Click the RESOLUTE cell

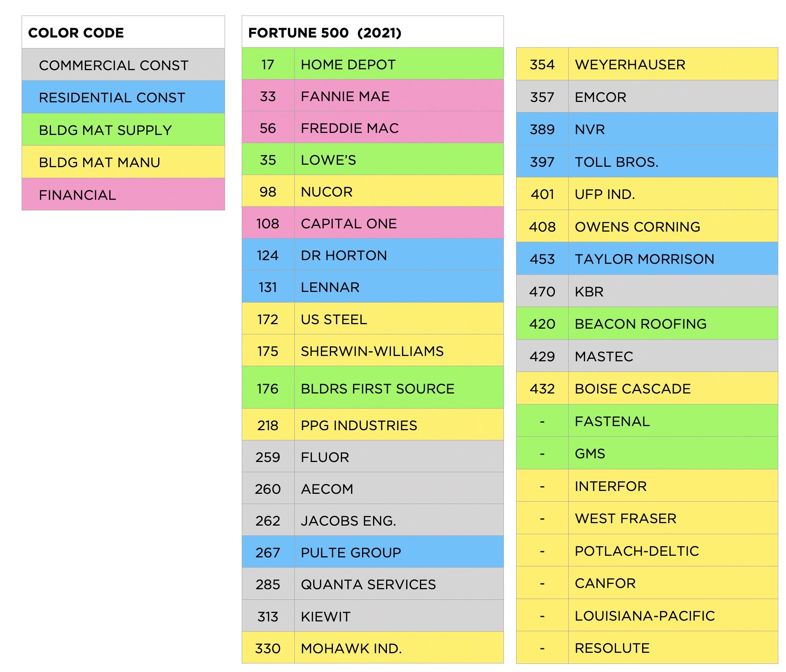[x=673, y=647]
